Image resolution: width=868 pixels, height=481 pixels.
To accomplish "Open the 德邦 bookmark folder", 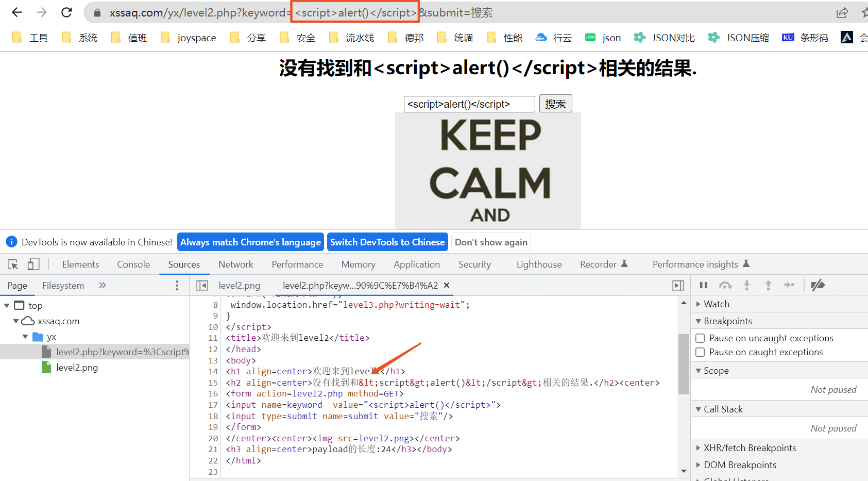I will (x=405, y=37).
